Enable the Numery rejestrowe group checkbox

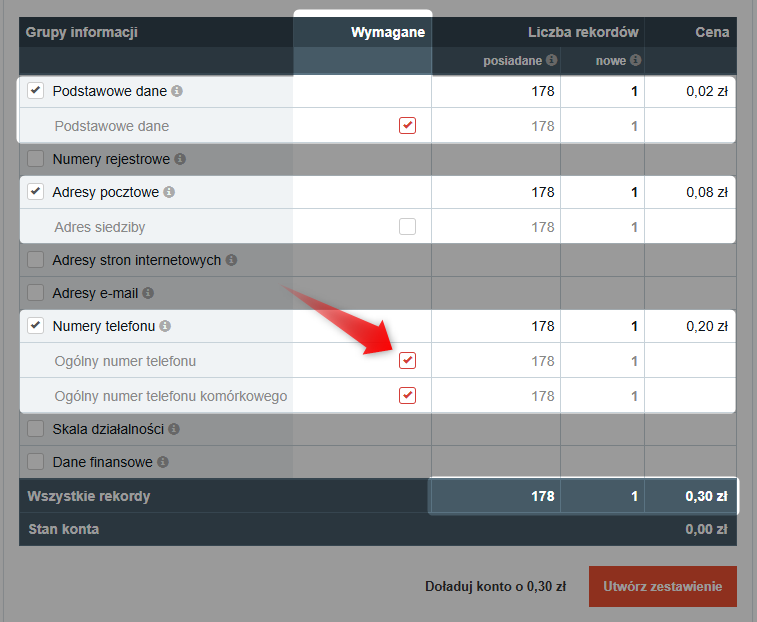coord(36,159)
